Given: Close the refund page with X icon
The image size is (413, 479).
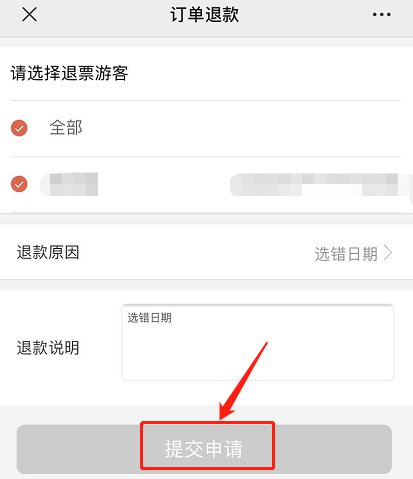Looking at the screenshot, I should click(x=29, y=15).
